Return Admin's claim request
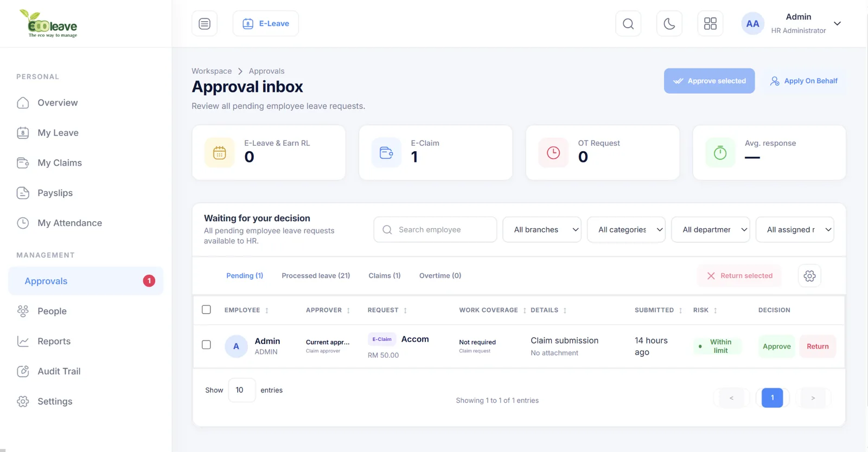 pos(818,347)
